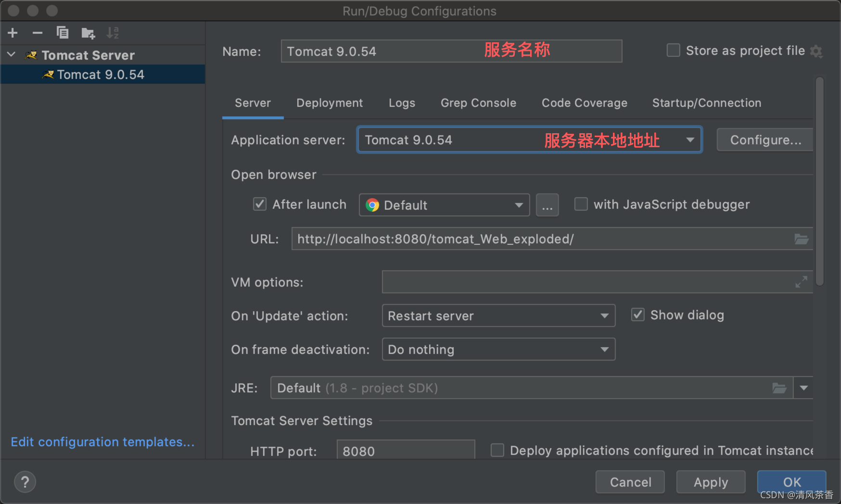
Task: Remove configuration with minus icon
Action: pyautogui.click(x=38, y=33)
